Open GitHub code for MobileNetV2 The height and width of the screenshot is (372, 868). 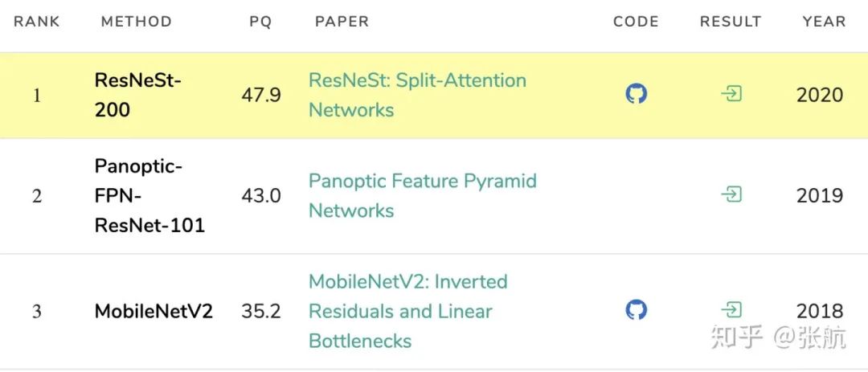tap(636, 310)
